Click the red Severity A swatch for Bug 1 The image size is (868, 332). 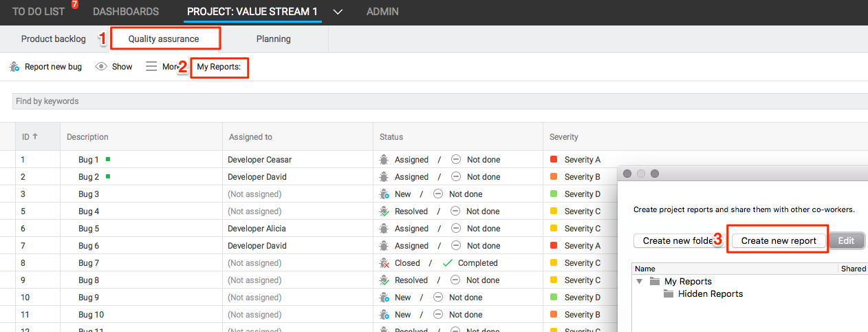coord(554,160)
